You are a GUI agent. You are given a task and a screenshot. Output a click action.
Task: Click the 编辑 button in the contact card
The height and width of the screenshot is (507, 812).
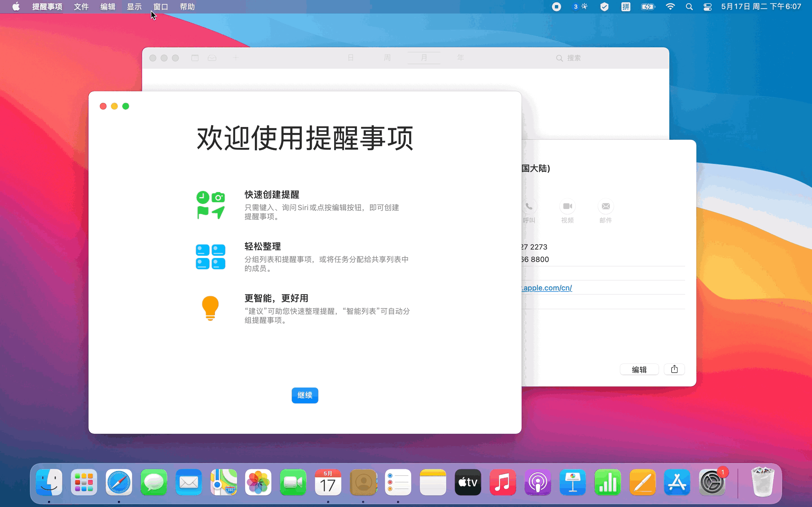[639, 369]
